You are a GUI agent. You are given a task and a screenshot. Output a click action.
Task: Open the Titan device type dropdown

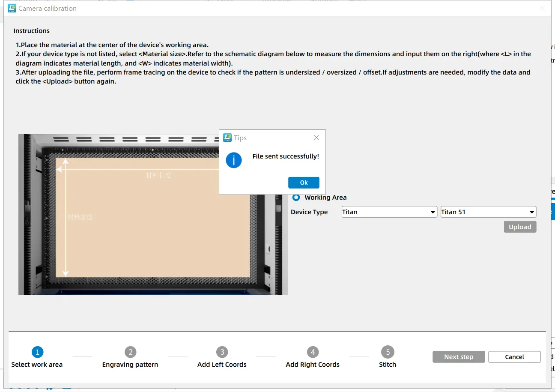click(x=389, y=212)
